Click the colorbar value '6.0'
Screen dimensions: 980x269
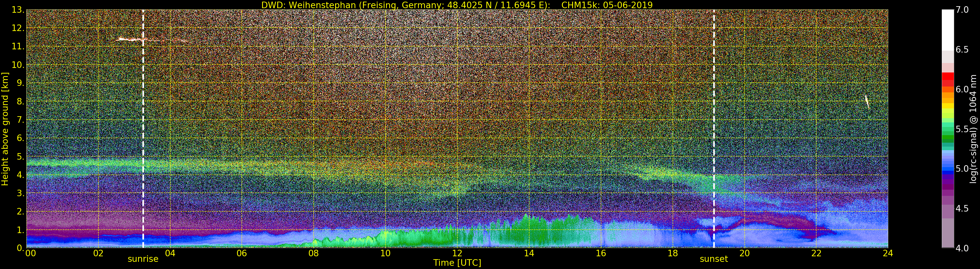(962, 89)
